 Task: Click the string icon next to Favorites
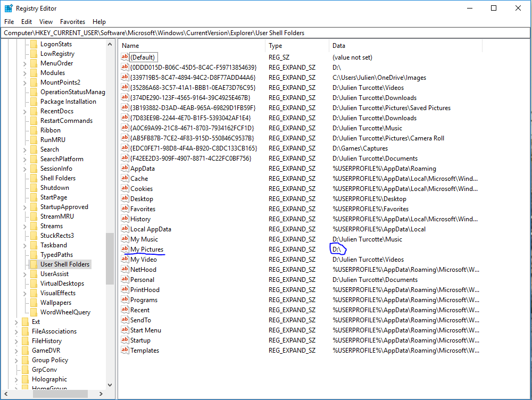[x=125, y=209]
